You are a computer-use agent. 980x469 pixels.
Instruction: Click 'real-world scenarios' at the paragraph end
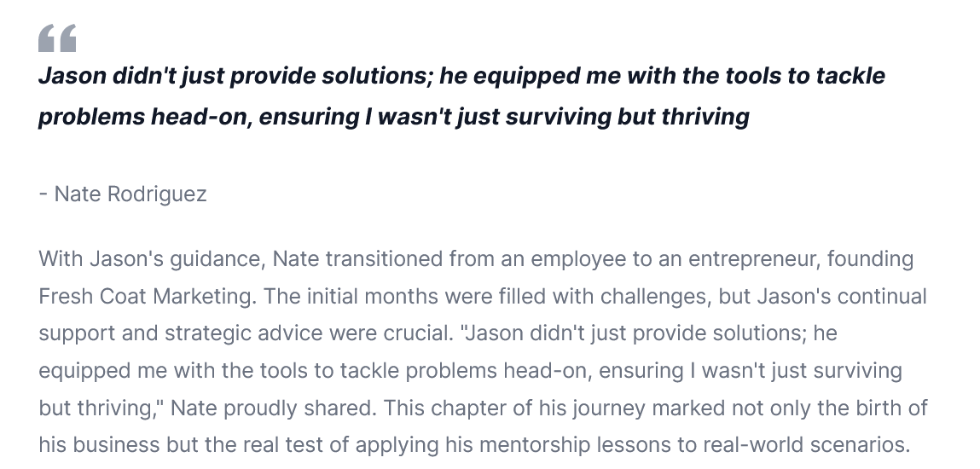[x=806, y=444]
